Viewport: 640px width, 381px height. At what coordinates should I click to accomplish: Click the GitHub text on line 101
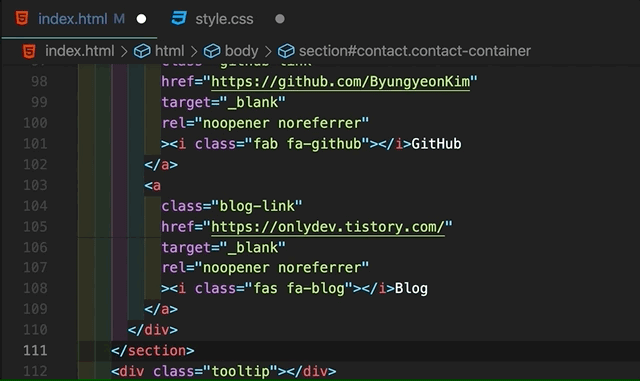point(436,144)
